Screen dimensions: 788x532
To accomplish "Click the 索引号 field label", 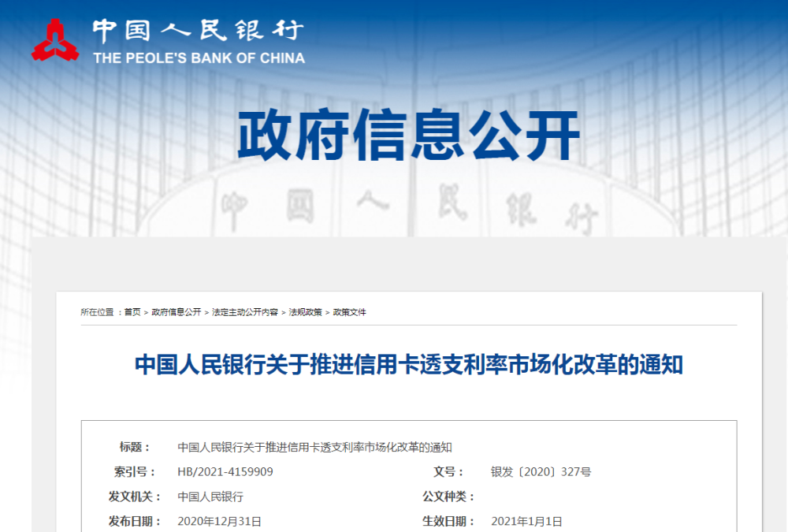I will coord(131,472).
